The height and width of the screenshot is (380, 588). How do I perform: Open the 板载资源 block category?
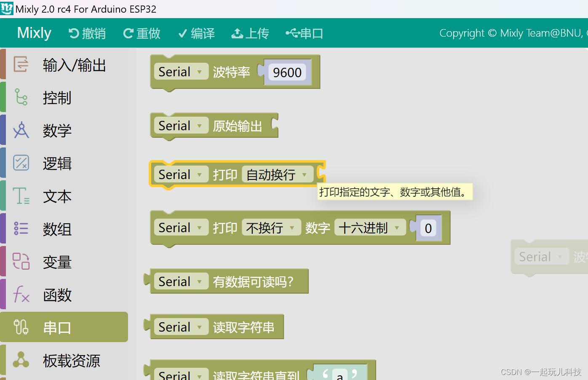64,360
